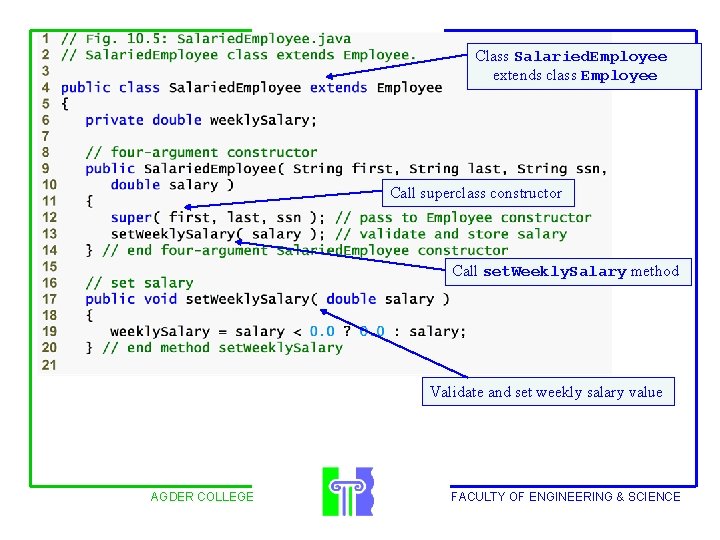
Task: Click '// validate and store salary' comment
Action: coord(451,234)
